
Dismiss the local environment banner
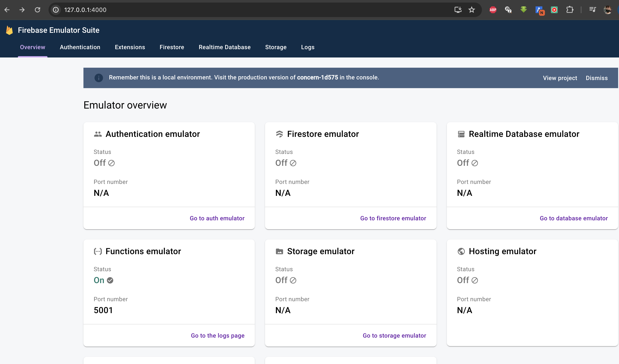click(x=596, y=78)
